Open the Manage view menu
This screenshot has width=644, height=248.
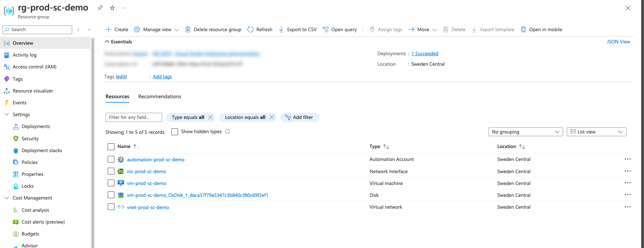(156, 29)
